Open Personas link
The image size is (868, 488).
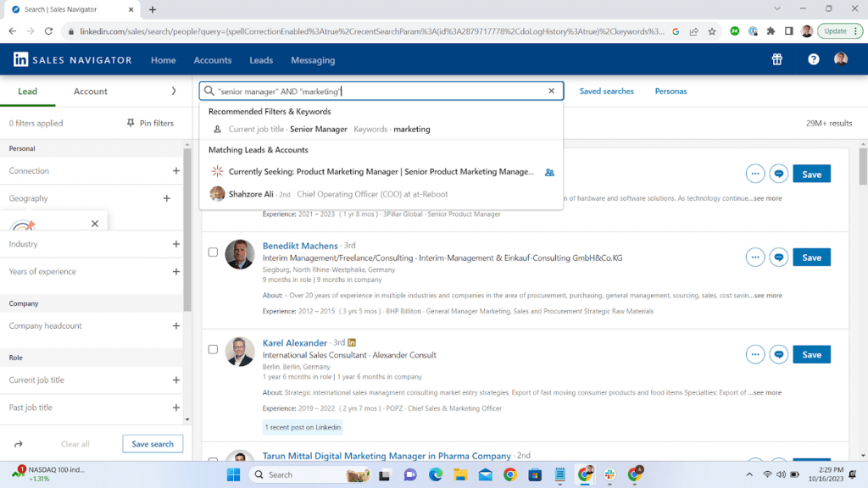tap(670, 91)
